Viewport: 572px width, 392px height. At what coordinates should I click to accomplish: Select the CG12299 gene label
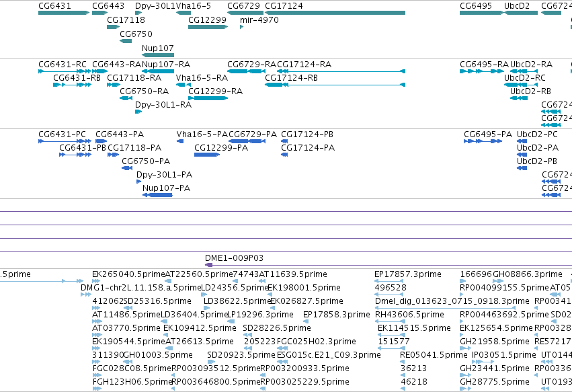pos(207,19)
